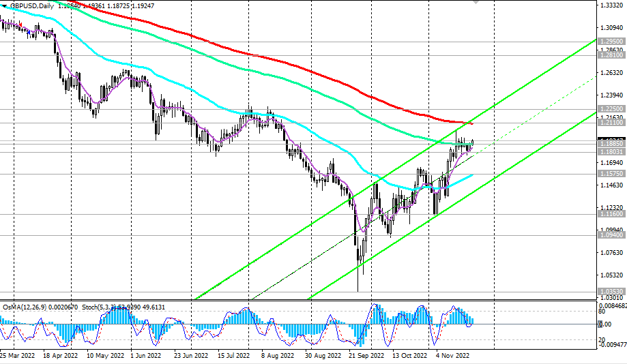Click the 1.33320 label on the price scale
This screenshot has height=364, width=627.
pyautogui.click(x=611, y=5)
